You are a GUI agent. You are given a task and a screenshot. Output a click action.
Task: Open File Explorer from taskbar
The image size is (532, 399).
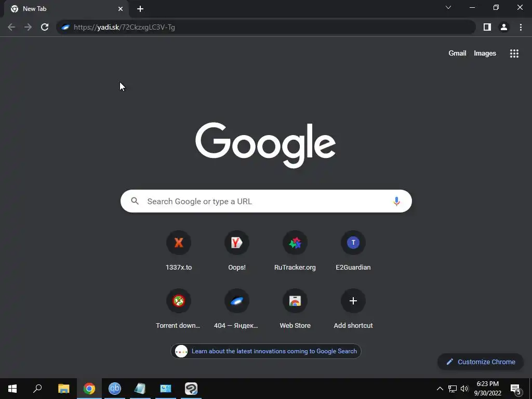tap(63, 389)
